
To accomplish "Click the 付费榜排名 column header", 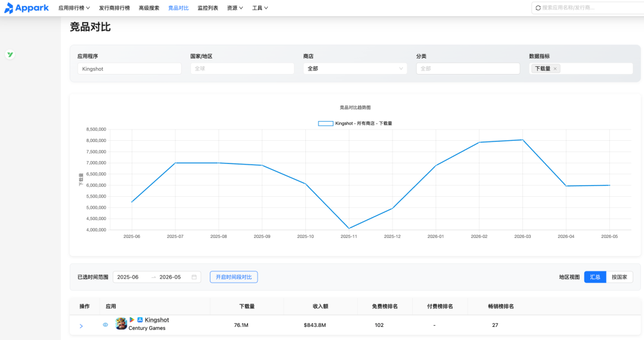I will click(x=440, y=307).
